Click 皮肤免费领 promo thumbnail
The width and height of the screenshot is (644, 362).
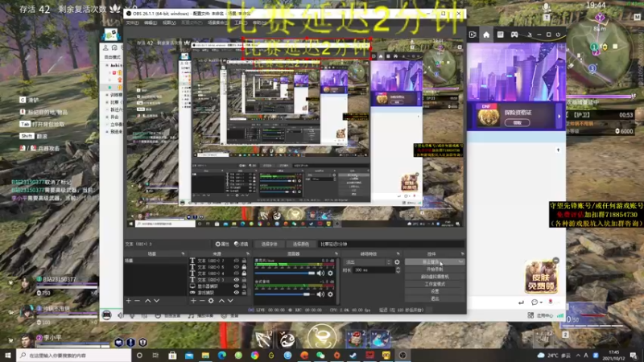click(540, 277)
